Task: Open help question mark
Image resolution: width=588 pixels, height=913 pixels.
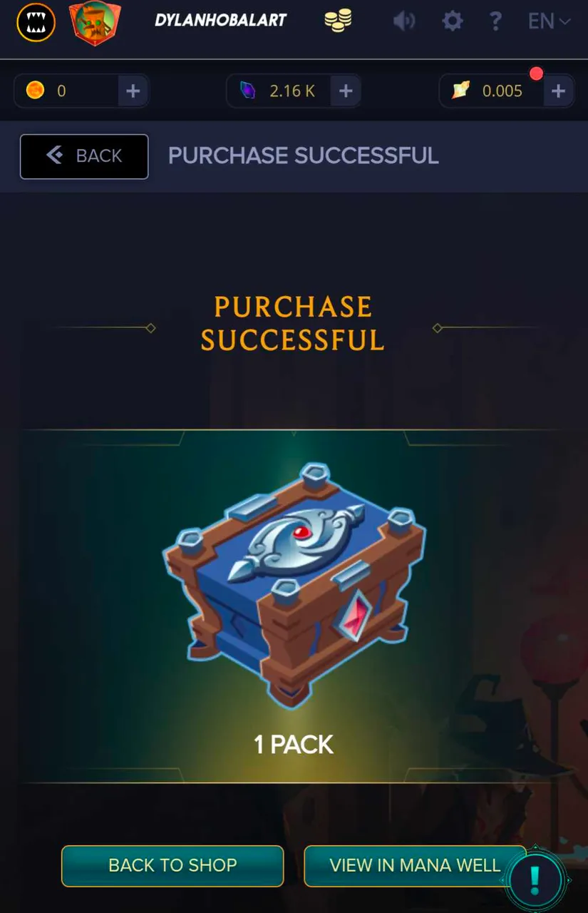Action: coord(495,21)
